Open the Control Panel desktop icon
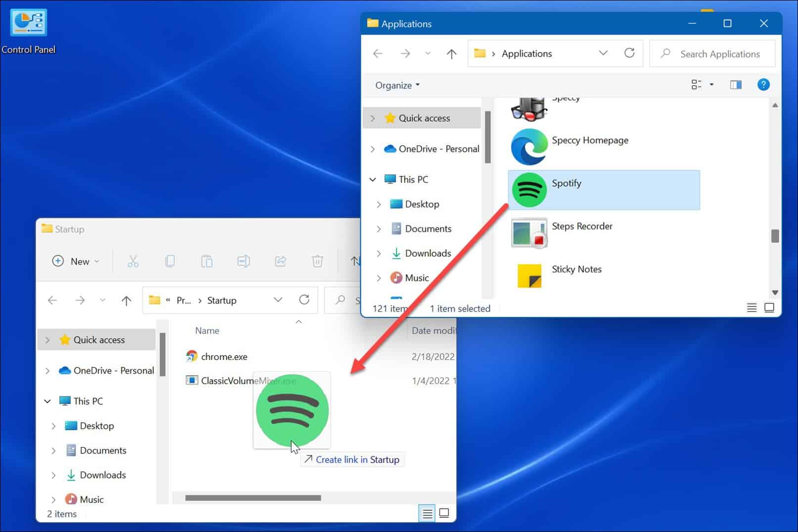This screenshot has width=798, height=532. click(x=28, y=31)
